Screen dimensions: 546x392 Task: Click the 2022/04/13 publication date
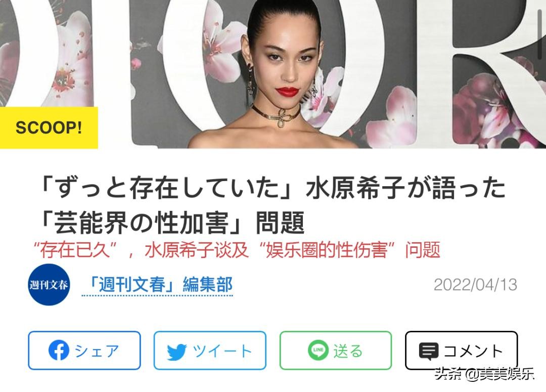pyautogui.click(x=475, y=285)
